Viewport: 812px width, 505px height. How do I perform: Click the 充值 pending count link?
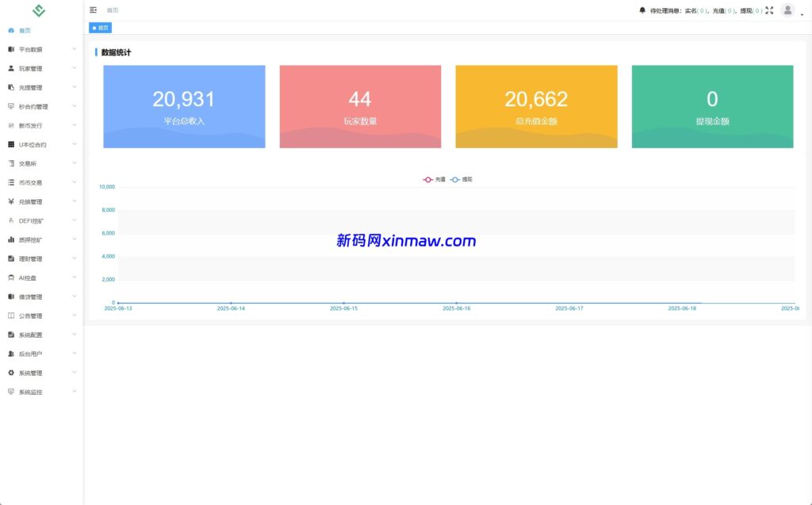[x=730, y=11]
